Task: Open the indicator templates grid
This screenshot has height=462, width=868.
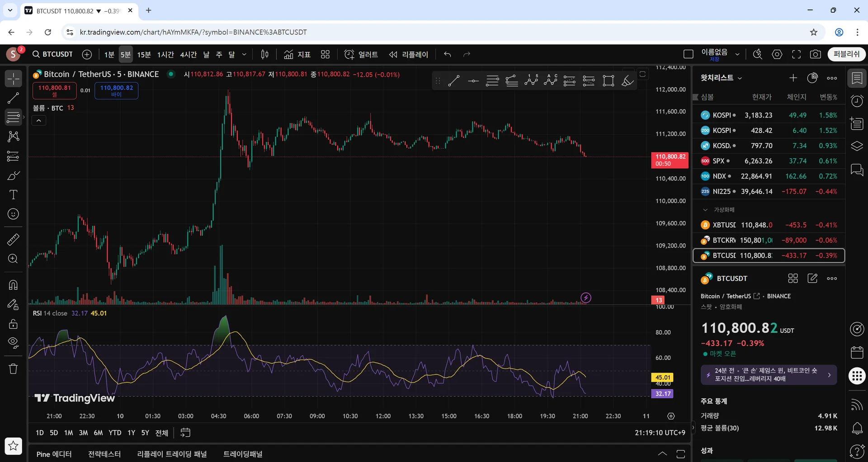Action: 325,55
